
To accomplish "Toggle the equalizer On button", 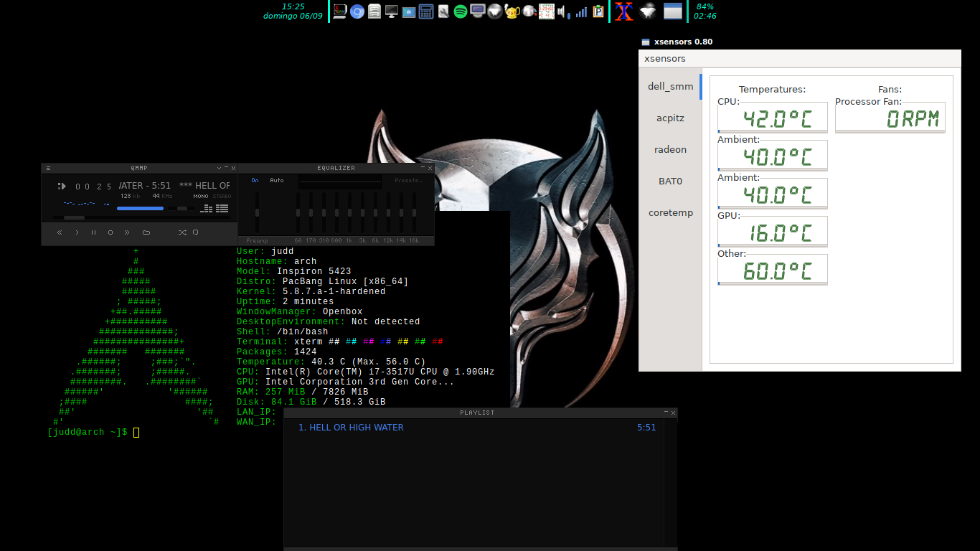I will (x=255, y=180).
